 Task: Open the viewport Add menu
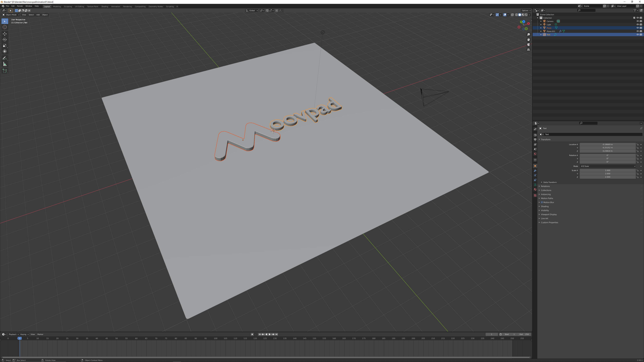point(38,15)
